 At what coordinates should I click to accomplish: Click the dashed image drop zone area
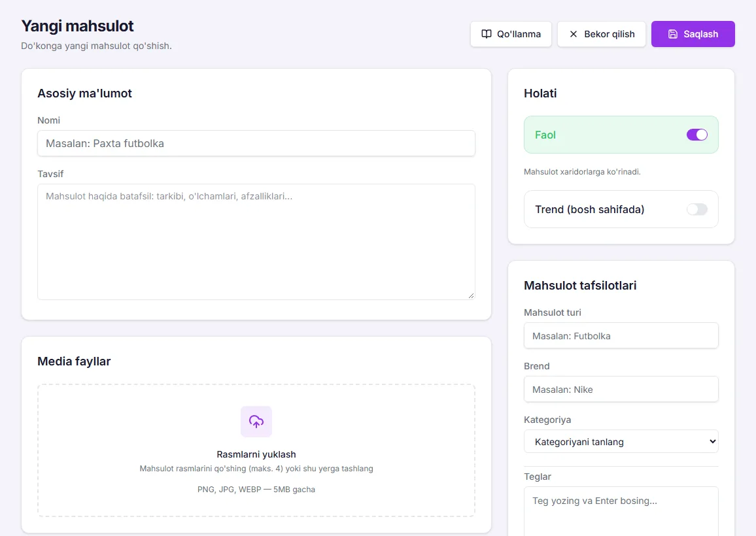256,450
